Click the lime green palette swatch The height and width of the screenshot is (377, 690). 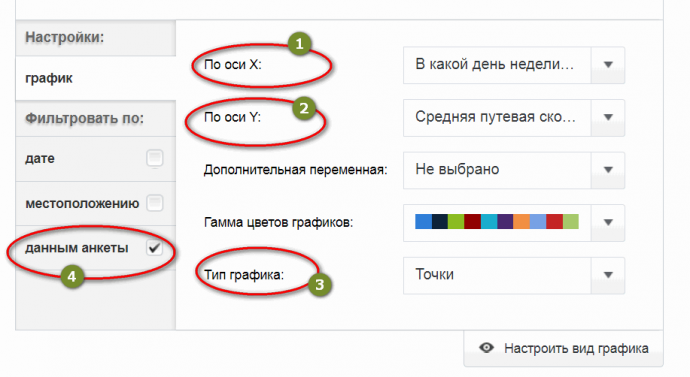tap(456, 222)
